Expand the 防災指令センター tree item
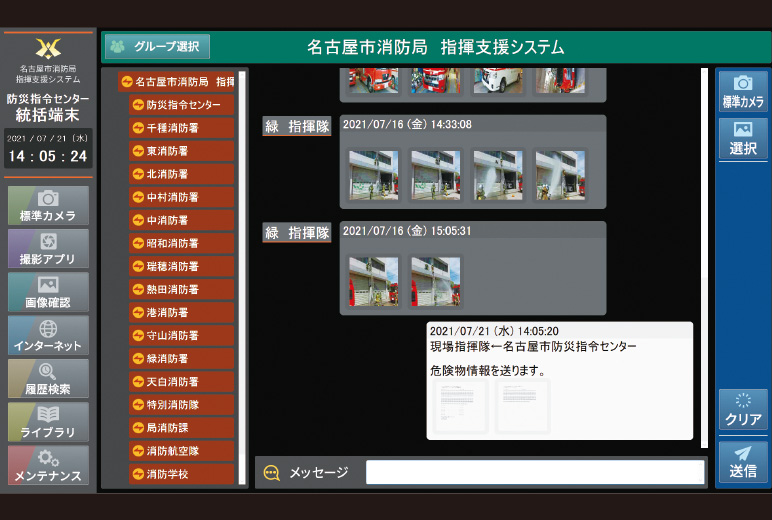This screenshot has width=772, height=520. coord(138,105)
